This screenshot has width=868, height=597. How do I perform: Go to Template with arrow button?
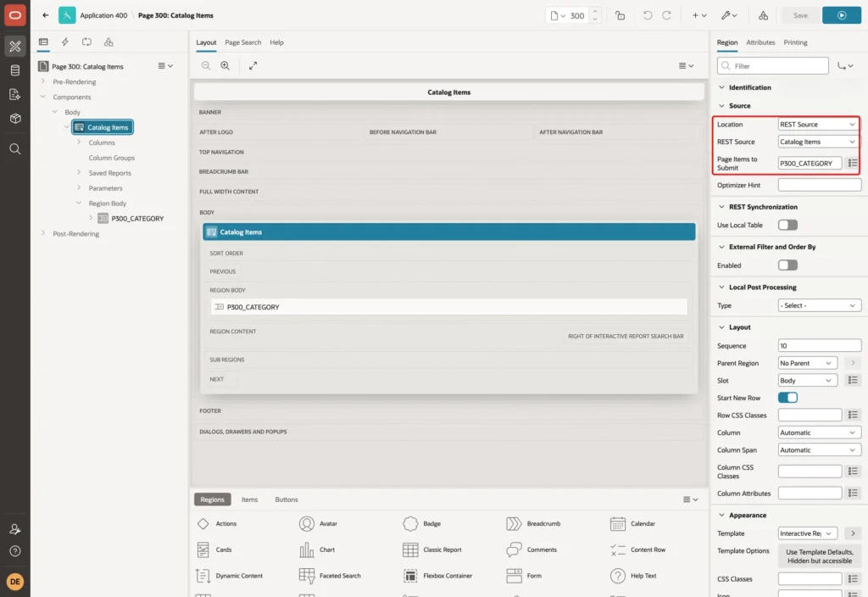[853, 533]
